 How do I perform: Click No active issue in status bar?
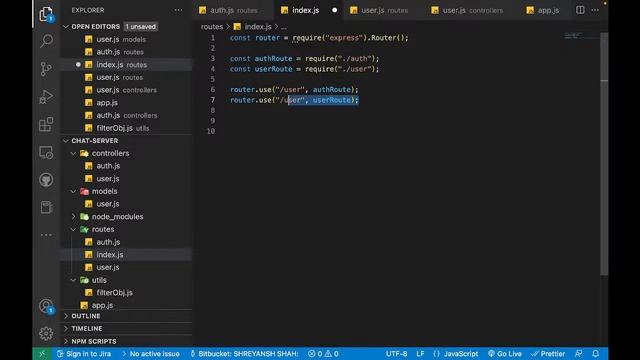coord(151,353)
